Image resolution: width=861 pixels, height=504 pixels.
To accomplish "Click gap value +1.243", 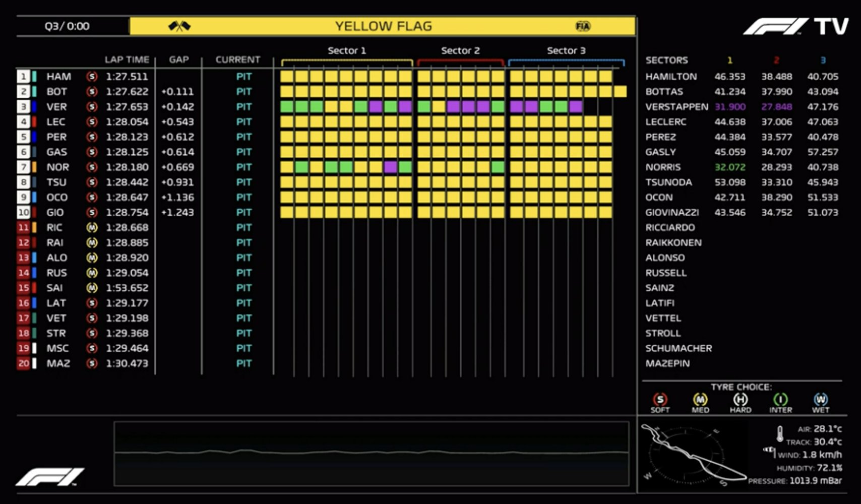I will click(x=177, y=213).
